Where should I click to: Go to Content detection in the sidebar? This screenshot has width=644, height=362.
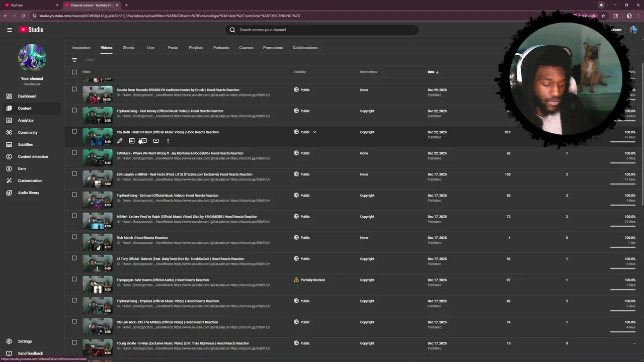pos(33,156)
